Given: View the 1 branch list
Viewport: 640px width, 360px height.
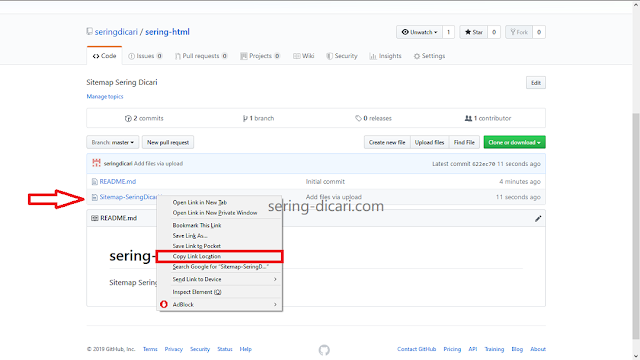Looking at the screenshot, I should click(x=258, y=118).
